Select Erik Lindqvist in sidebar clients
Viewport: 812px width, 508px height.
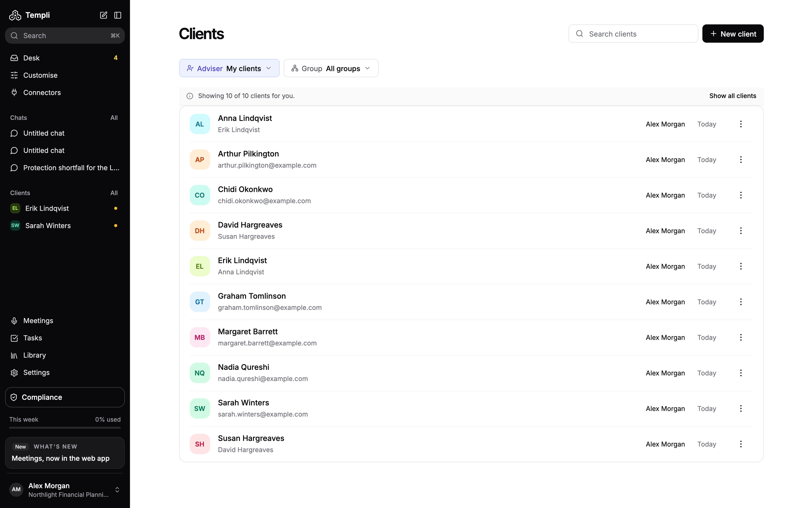tap(65, 208)
